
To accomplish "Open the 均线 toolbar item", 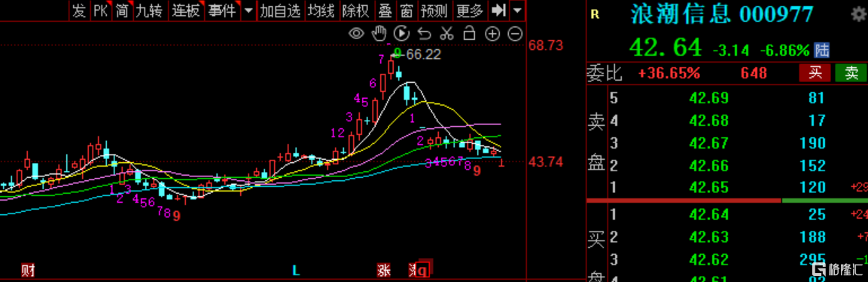I will tap(321, 10).
